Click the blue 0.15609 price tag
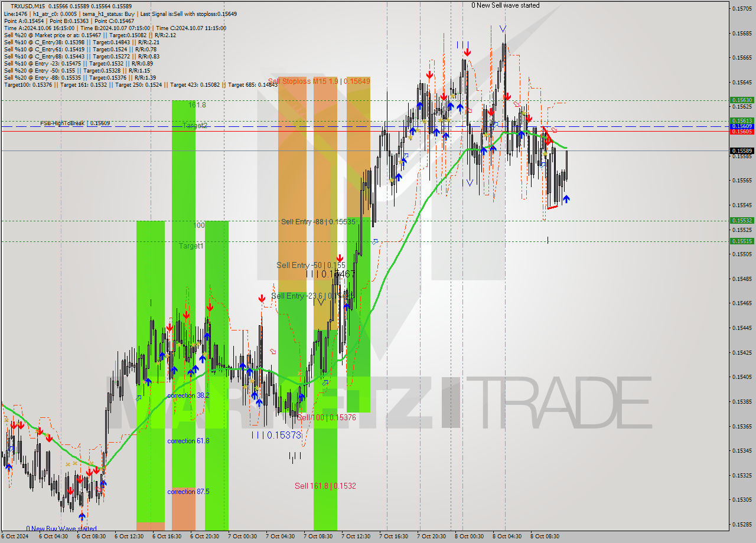 coord(742,126)
